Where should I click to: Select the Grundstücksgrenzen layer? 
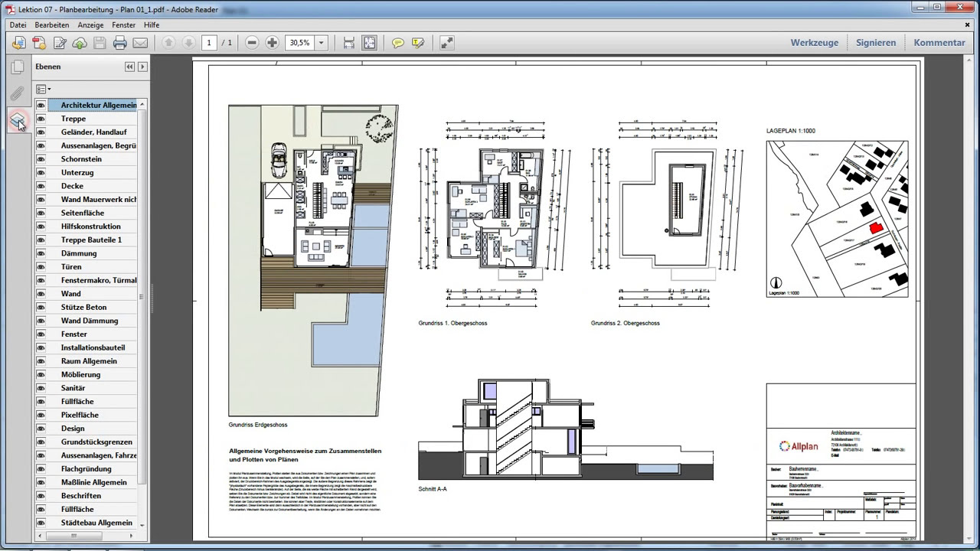tap(96, 442)
